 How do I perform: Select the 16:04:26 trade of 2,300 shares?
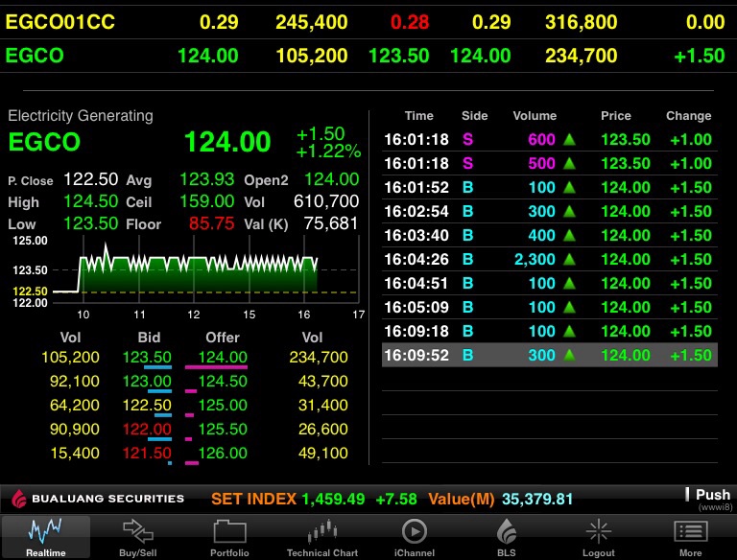point(550,259)
